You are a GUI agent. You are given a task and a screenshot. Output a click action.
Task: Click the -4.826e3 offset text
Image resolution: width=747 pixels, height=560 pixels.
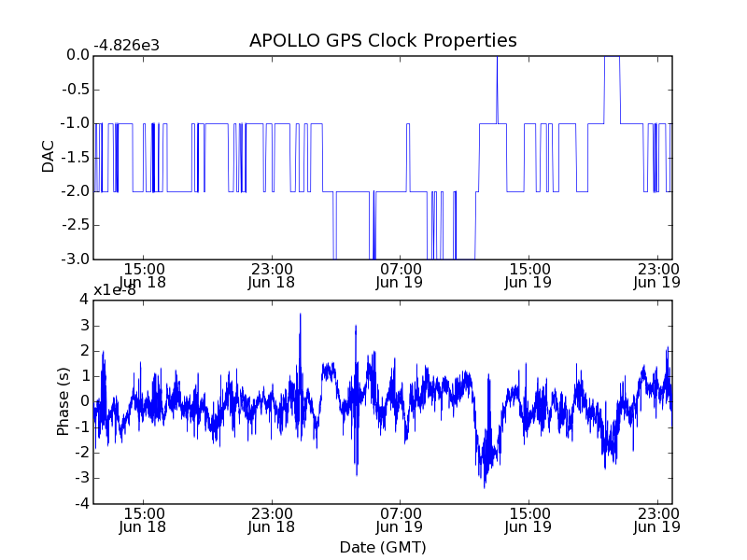click(126, 46)
